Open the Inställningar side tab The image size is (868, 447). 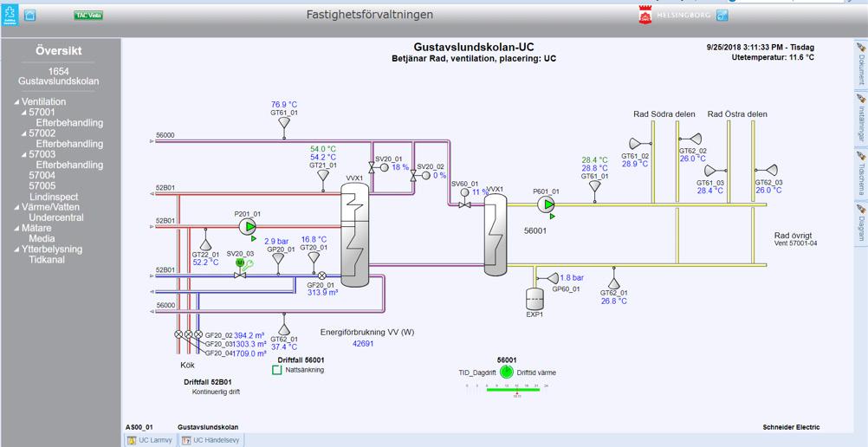click(x=861, y=118)
